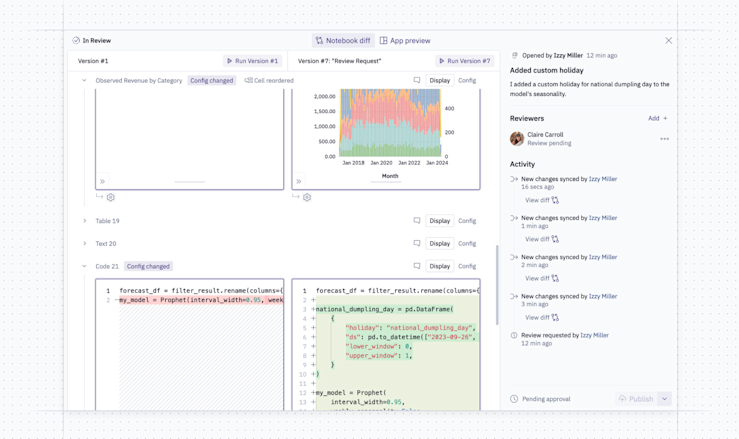Click the Pending approval clock icon
739x439 pixels.
tap(514, 399)
